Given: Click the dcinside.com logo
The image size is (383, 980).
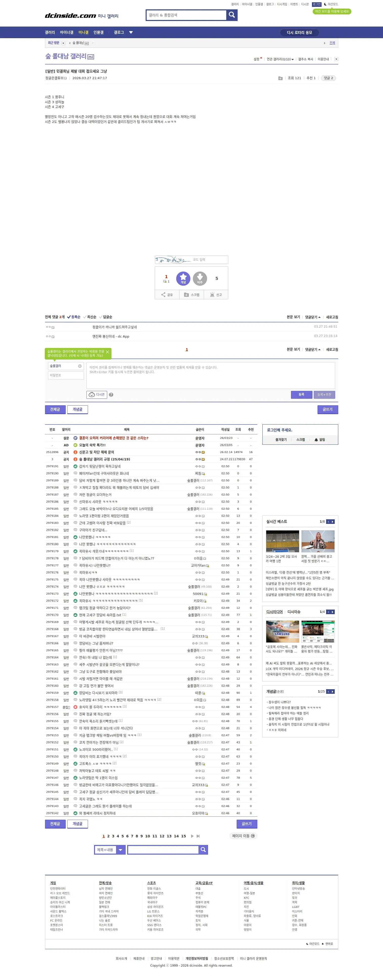Looking at the screenshot, I should pos(70,16).
